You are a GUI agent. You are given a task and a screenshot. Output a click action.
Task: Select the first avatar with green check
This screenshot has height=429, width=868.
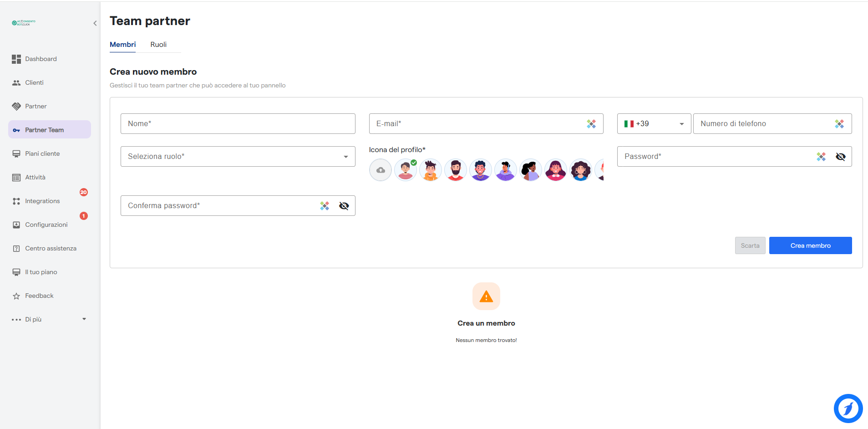(x=405, y=170)
